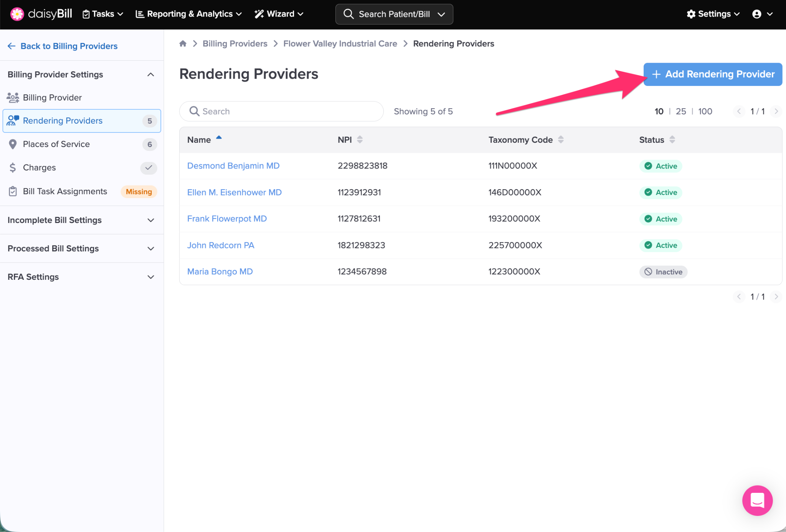Open the Settings dropdown menu
This screenshot has height=532, width=786.
(713, 14)
